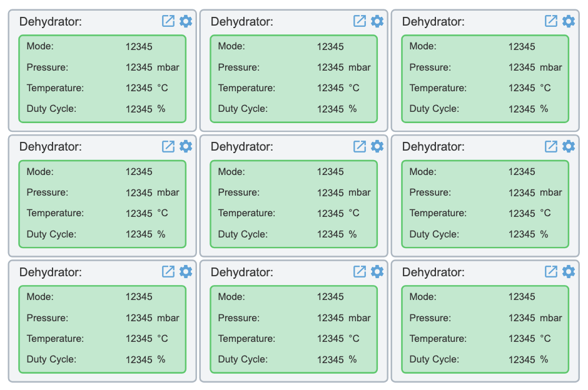The width and height of the screenshot is (588, 390).
Task: Open bottom-middle Dehydrator in new window
Action: pyautogui.click(x=360, y=272)
